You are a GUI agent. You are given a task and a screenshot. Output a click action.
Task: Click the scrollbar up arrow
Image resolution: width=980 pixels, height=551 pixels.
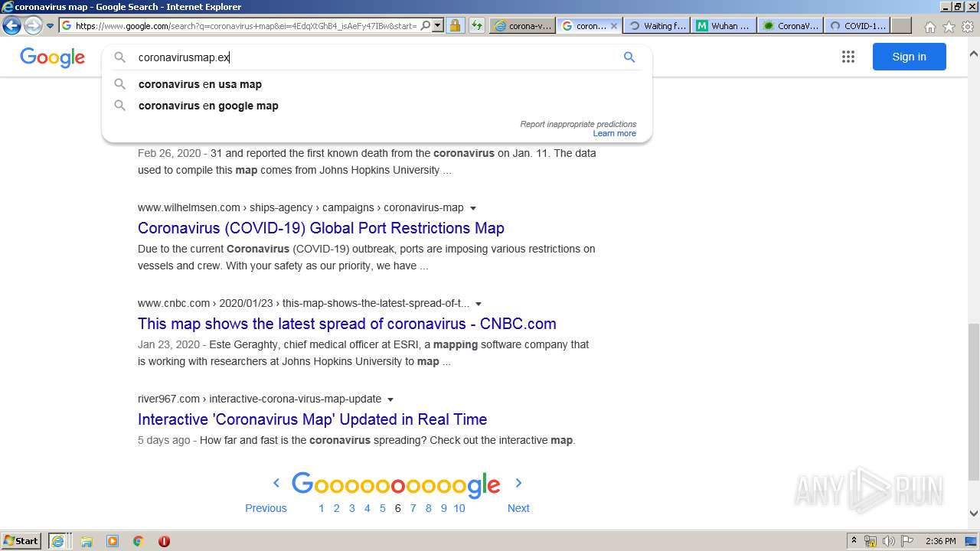973,54
